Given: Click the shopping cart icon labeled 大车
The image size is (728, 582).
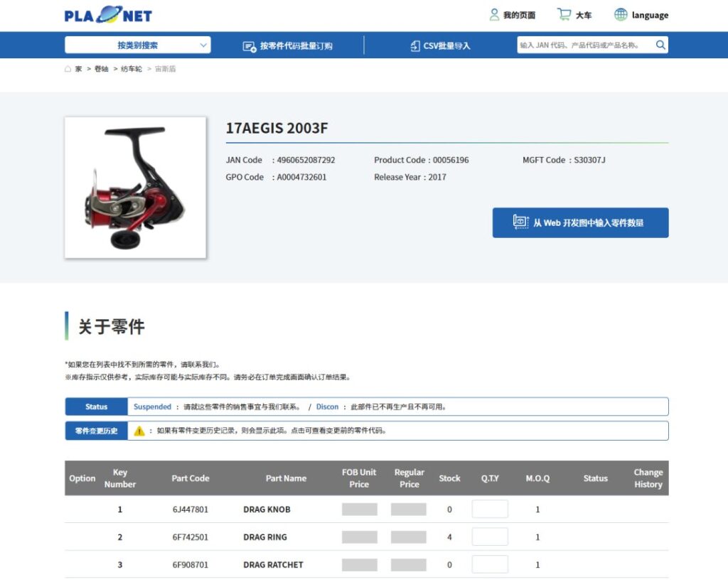Looking at the screenshot, I should click(x=565, y=13).
